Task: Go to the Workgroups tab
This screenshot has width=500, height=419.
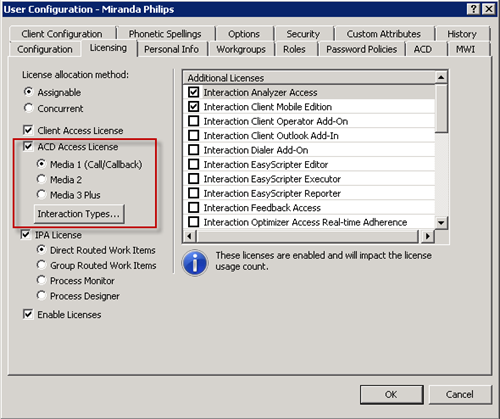Action: 241,49
